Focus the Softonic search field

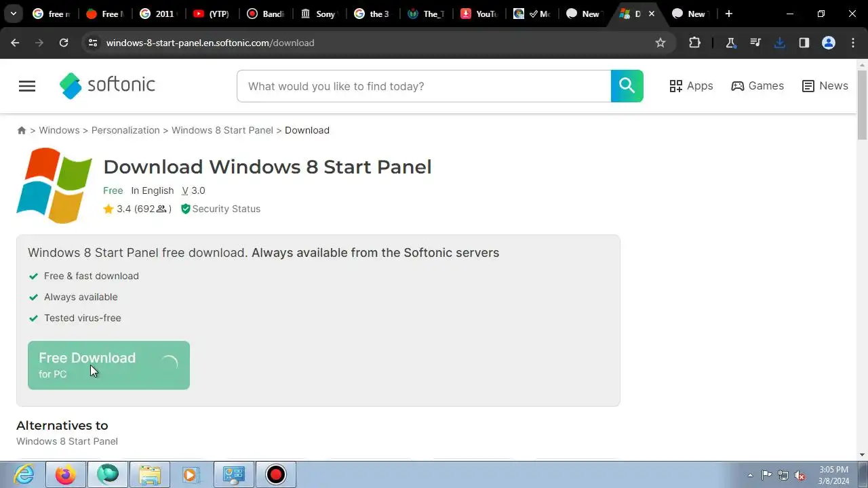pyautogui.click(x=424, y=86)
